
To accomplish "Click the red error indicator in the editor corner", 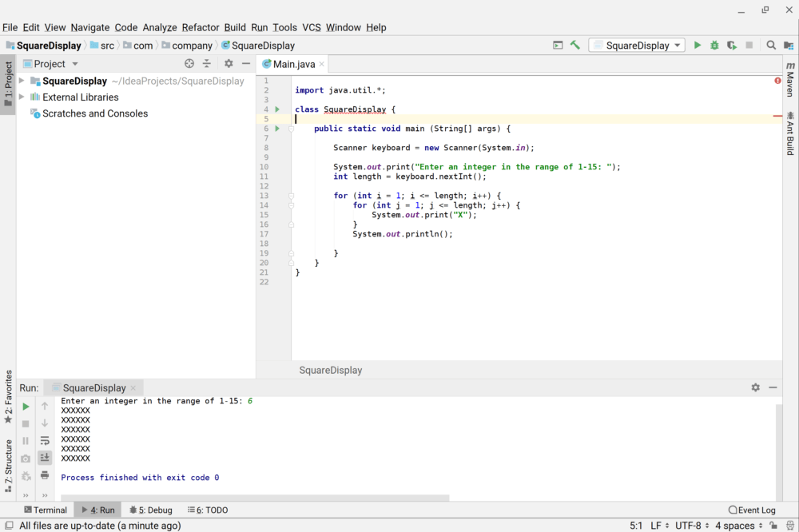I will [x=777, y=81].
